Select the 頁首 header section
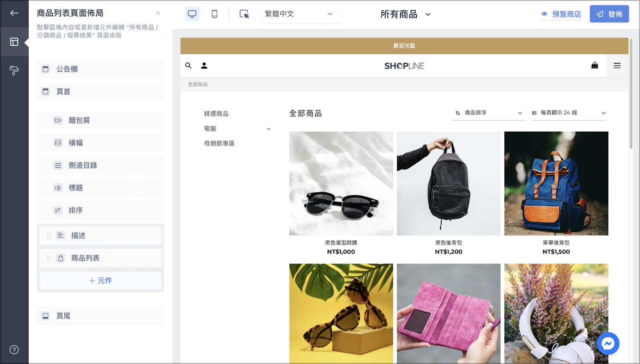Image resolution: width=640 pixels, height=364 pixels. tap(100, 92)
